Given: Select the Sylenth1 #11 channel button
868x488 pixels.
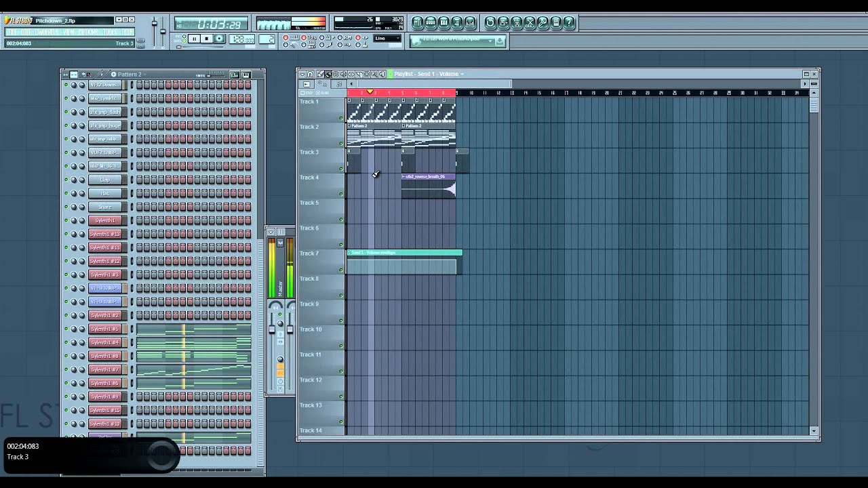Looking at the screenshot, I should (x=105, y=247).
